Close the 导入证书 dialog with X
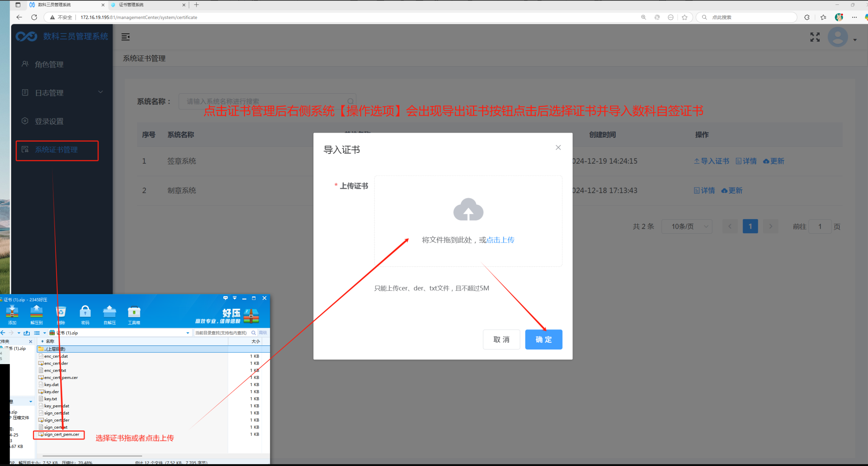Image resolution: width=868 pixels, height=466 pixels. tap(558, 148)
